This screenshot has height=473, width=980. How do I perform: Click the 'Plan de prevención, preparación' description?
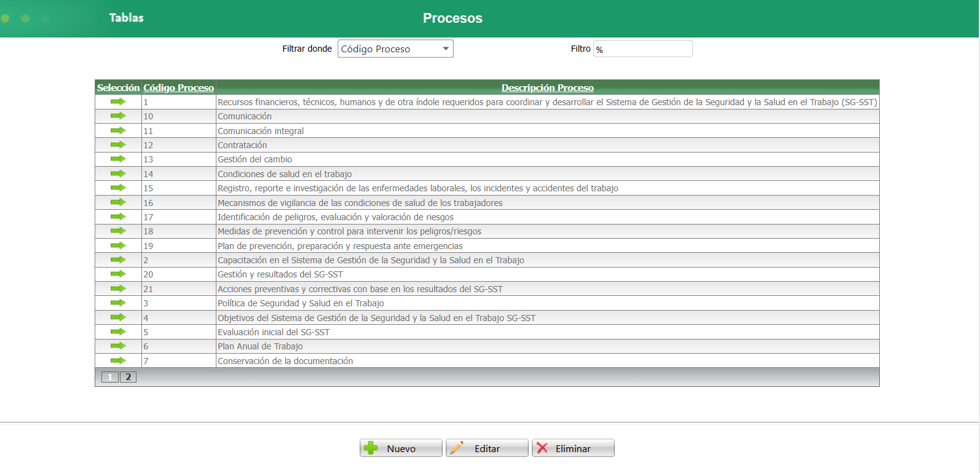point(340,246)
